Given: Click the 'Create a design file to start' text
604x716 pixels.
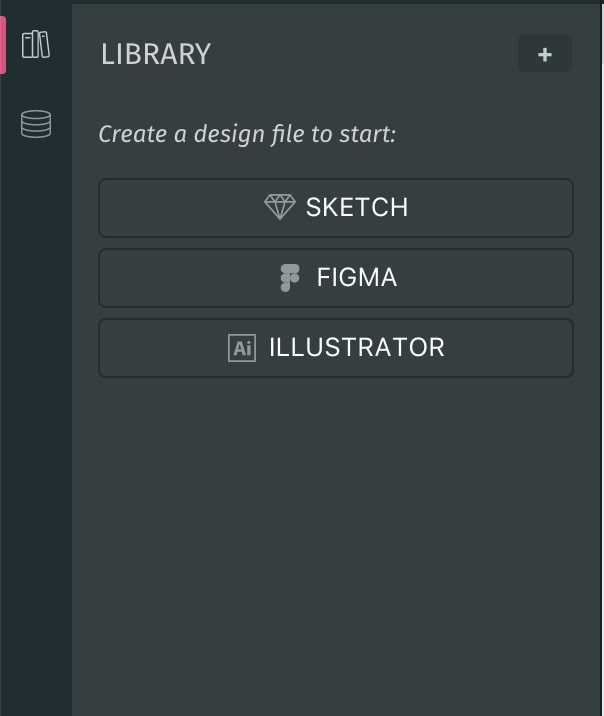Looking at the screenshot, I should (x=247, y=134).
